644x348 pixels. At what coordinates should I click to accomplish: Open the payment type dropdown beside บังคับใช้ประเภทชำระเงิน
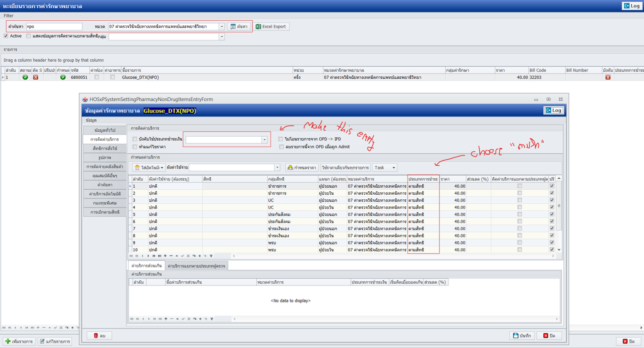[x=264, y=139]
